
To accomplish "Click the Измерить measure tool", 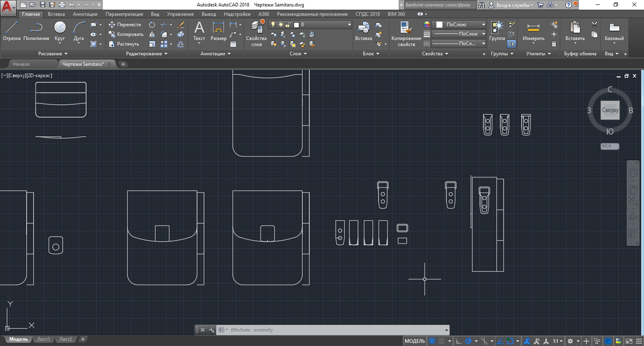I will click(x=533, y=31).
